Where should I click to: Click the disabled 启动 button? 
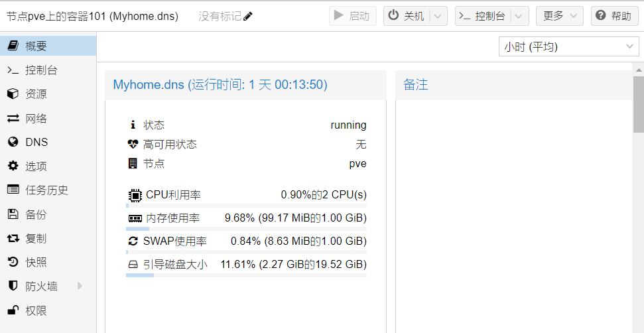(353, 16)
